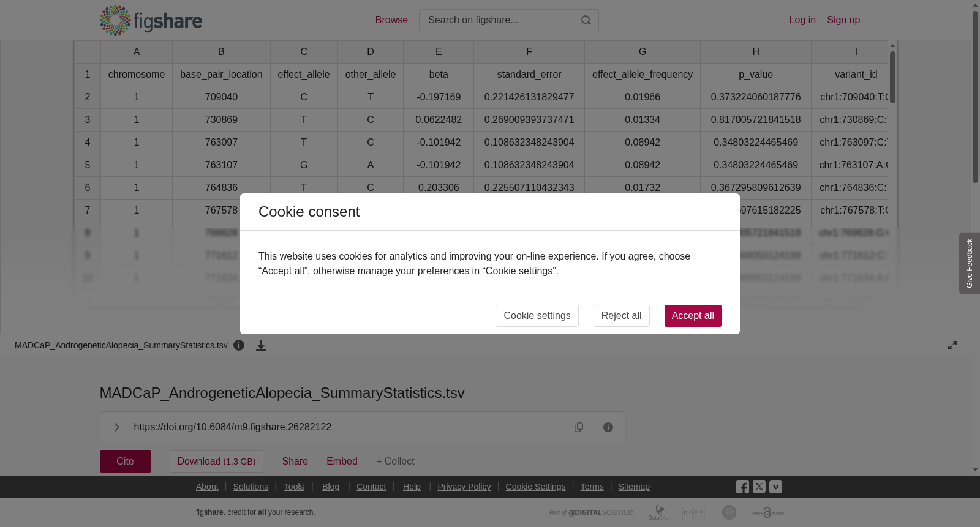
Task: Open the Tools footer link
Action: [294, 487]
